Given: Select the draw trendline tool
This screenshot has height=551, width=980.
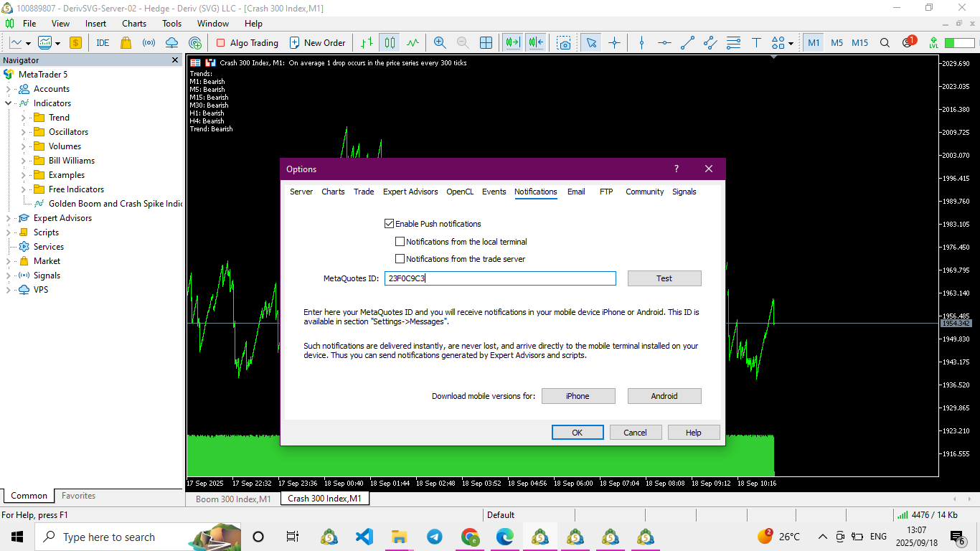Looking at the screenshot, I should point(687,43).
